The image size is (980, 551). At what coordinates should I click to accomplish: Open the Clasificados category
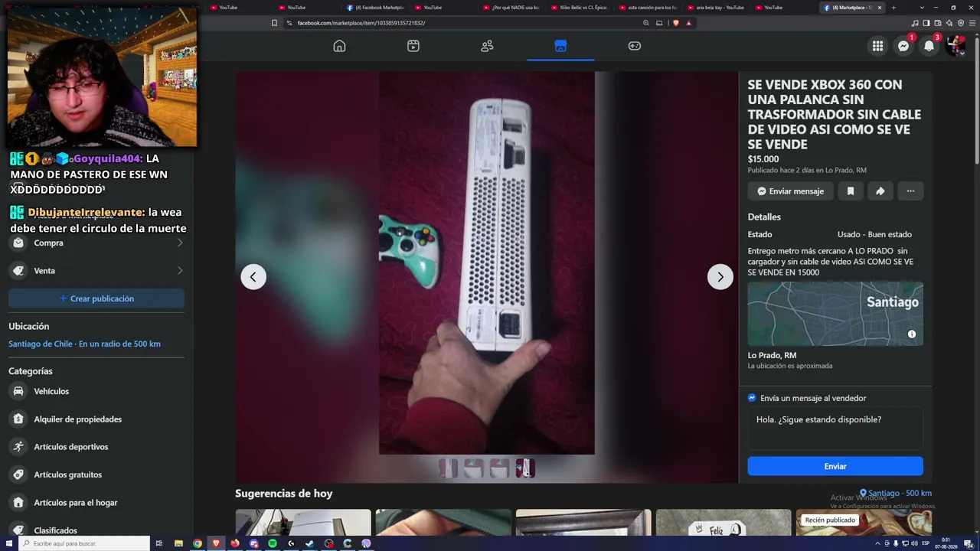tap(96, 530)
